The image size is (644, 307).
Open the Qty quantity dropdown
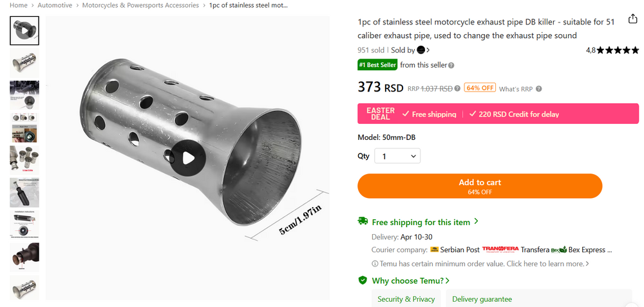click(397, 156)
